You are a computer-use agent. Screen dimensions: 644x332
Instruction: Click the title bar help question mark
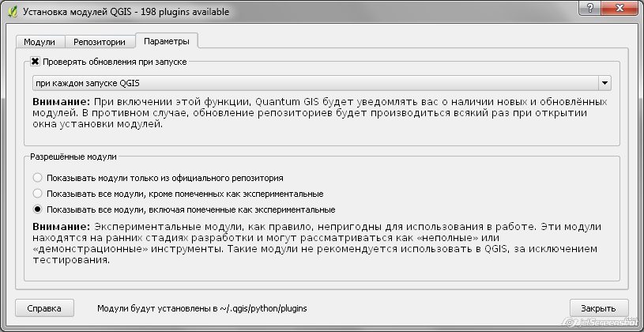point(591,8)
